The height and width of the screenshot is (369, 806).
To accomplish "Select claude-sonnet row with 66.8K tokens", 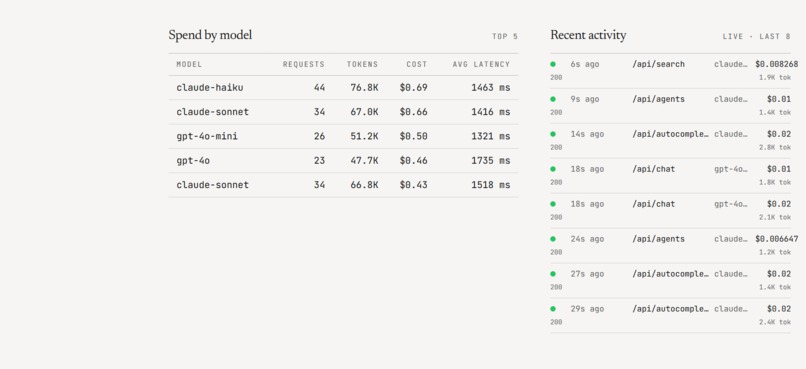I will tap(343, 185).
